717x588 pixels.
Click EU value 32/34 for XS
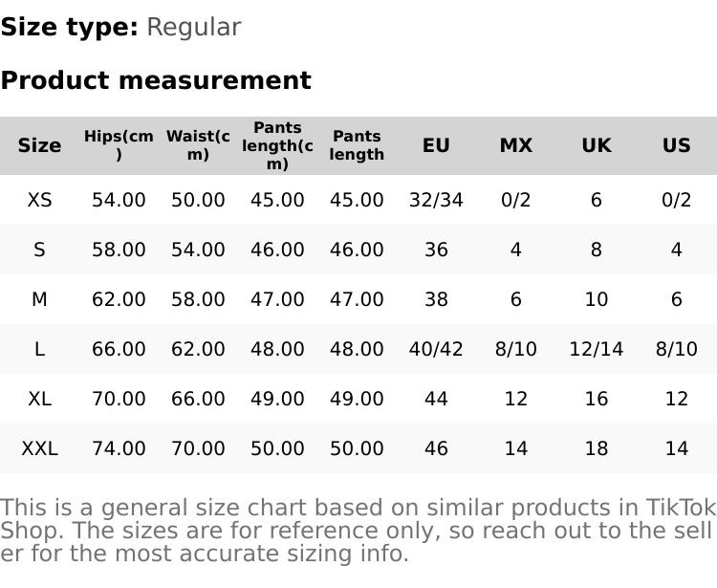(436, 200)
